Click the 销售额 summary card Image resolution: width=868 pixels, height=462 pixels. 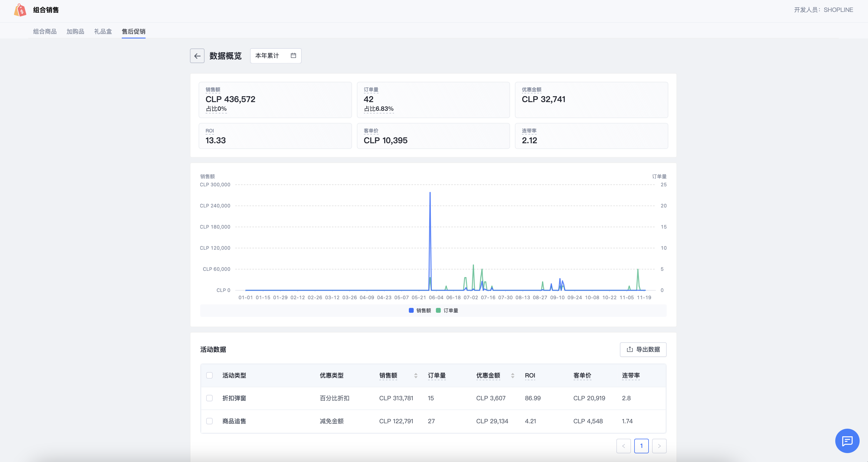[x=275, y=100]
